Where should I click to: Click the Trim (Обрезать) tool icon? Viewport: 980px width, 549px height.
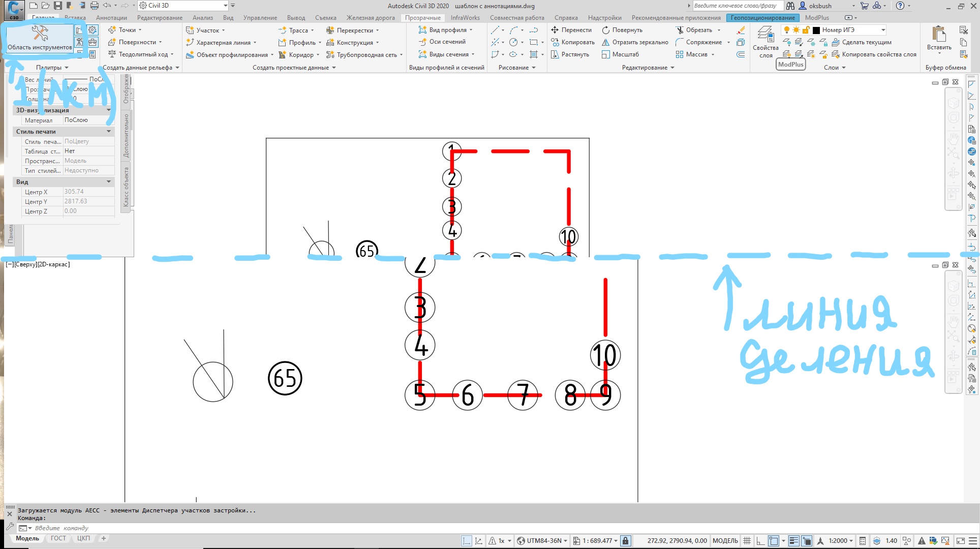coord(680,30)
